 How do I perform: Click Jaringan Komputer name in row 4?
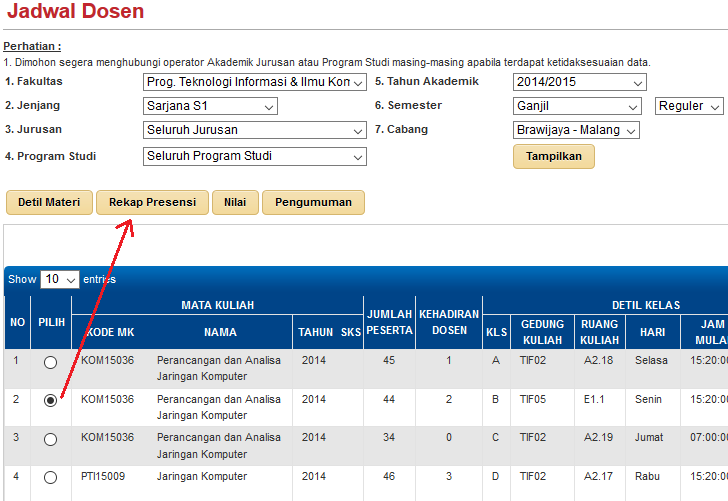(202, 476)
